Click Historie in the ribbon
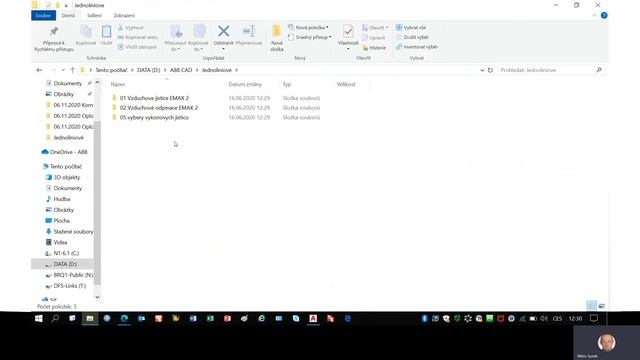 tap(374, 48)
